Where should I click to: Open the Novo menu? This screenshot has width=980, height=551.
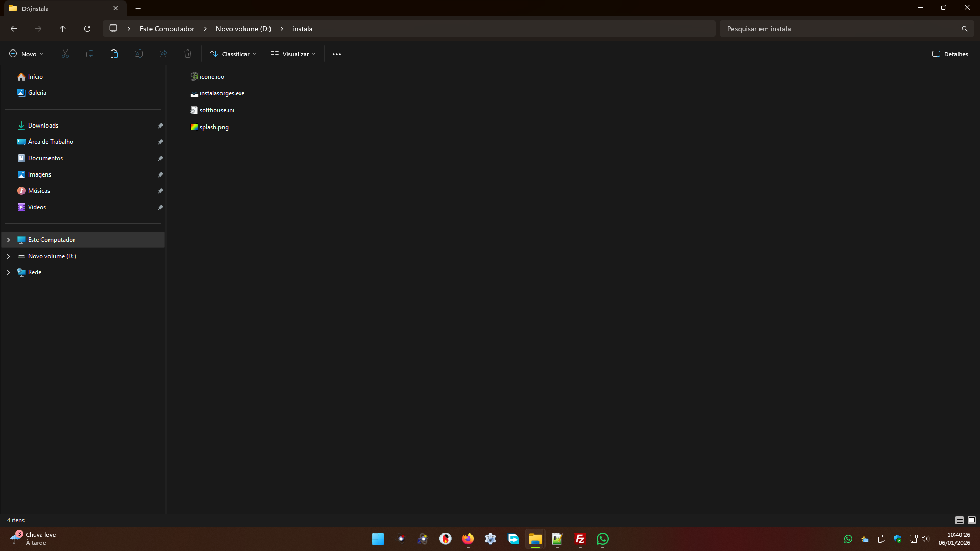click(27, 54)
